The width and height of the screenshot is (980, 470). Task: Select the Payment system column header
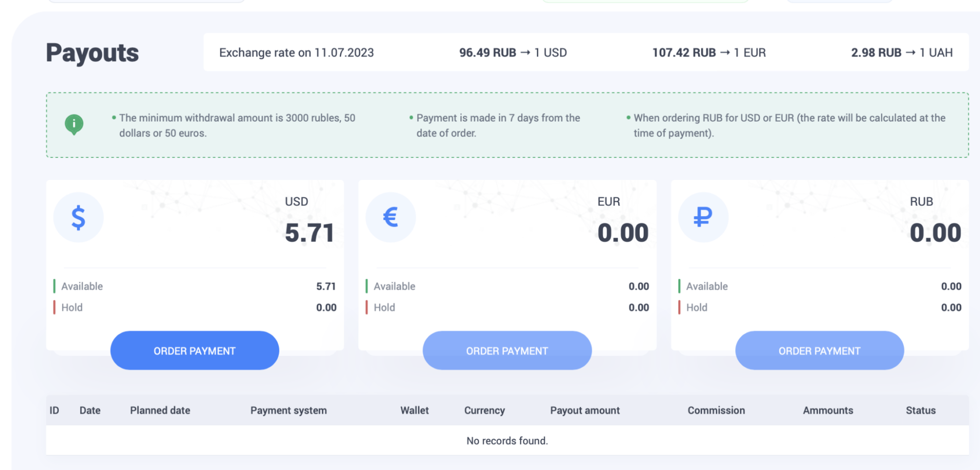pyautogui.click(x=288, y=411)
